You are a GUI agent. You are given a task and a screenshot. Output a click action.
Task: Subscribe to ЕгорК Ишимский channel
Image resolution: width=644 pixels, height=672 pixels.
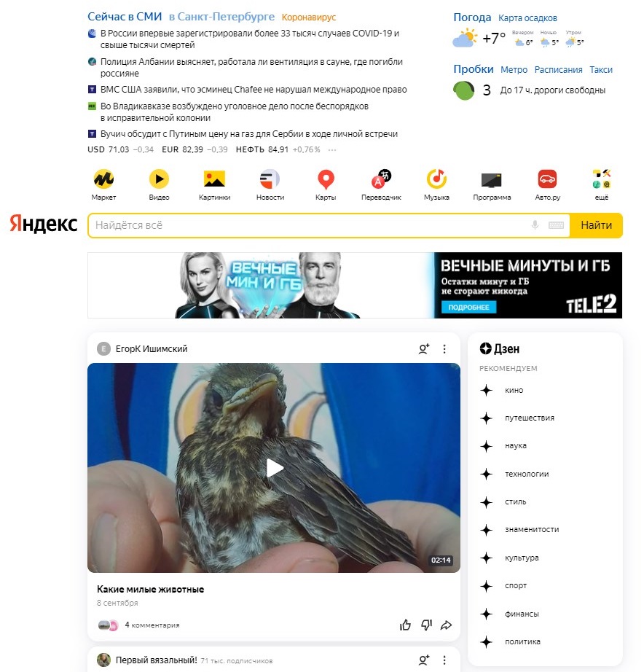tap(424, 349)
